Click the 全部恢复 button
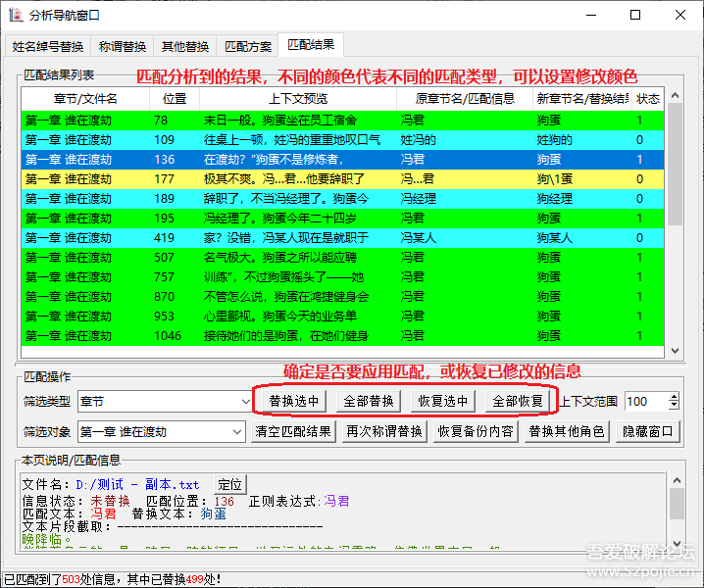704x588 pixels. point(518,401)
